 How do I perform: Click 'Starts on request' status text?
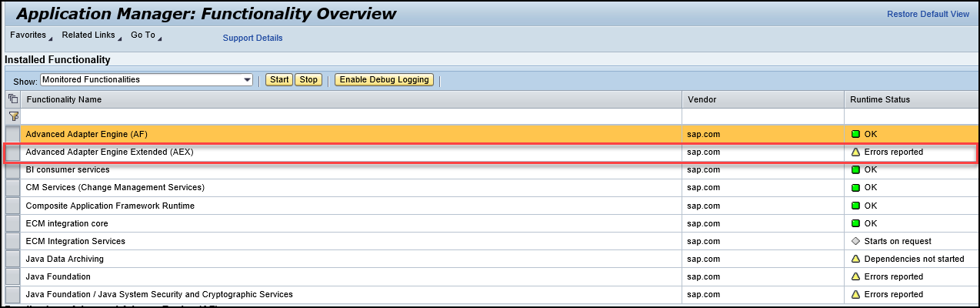tap(898, 241)
